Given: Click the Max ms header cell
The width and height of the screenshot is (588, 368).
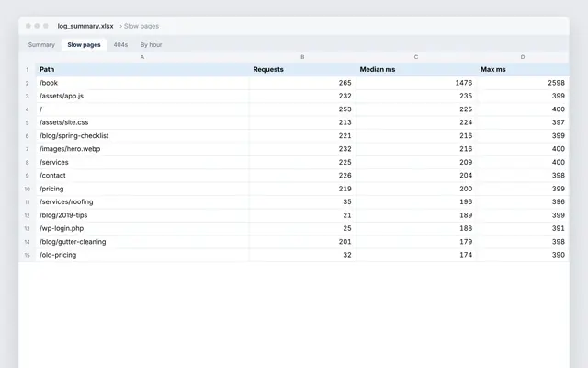Looking at the screenshot, I should point(523,70).
